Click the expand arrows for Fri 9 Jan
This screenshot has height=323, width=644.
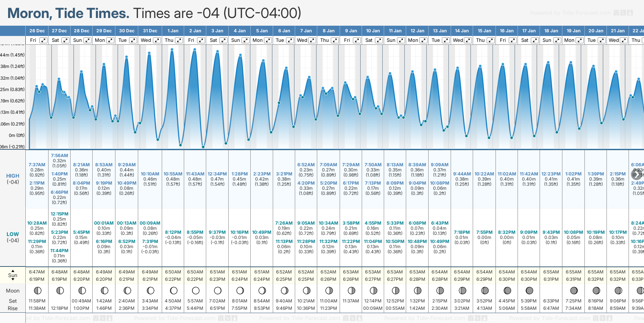(x=357, y=40)
